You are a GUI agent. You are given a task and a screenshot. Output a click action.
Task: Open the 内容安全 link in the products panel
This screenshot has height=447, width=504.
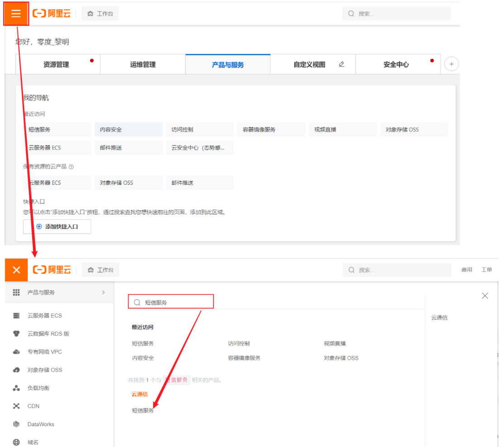[143, 358]
